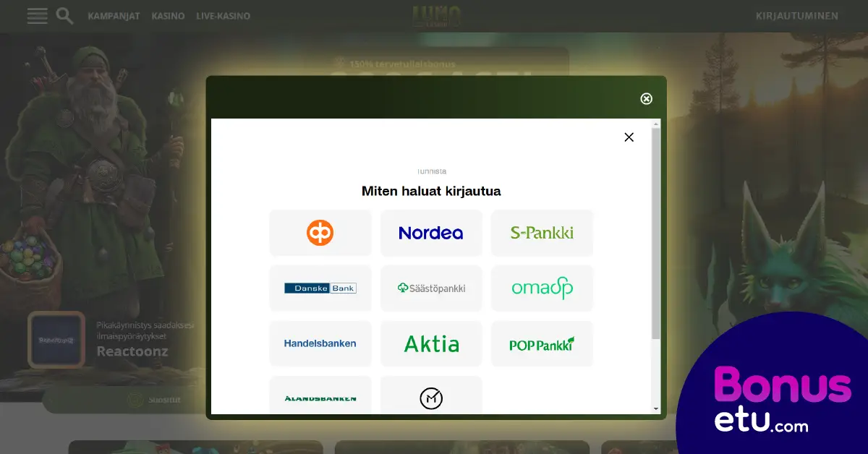This screenshot has height=454, width=868.
Task: Click the Kirjautuminen login link
Action: click(x=797, y=16)
